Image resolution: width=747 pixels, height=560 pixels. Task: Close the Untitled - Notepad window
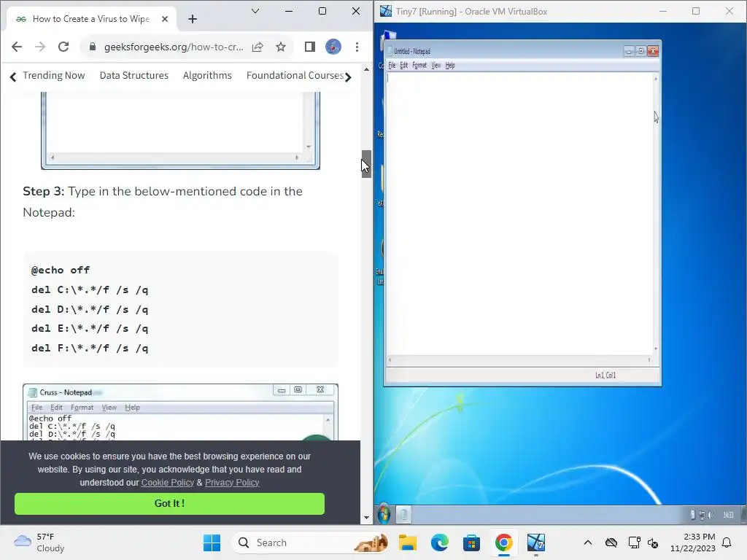click(x=653, y=51)
